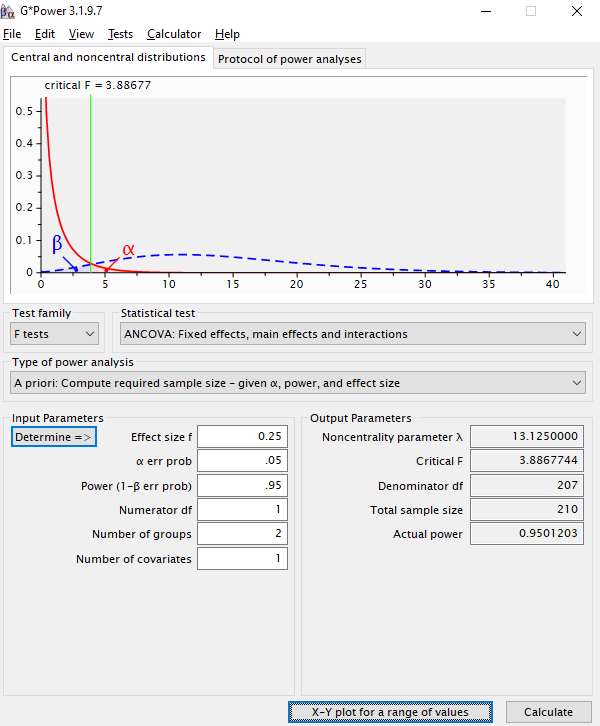Click the Number of groups input field
The height and width of the screenshot is (726, 600).
pos(243,533)
